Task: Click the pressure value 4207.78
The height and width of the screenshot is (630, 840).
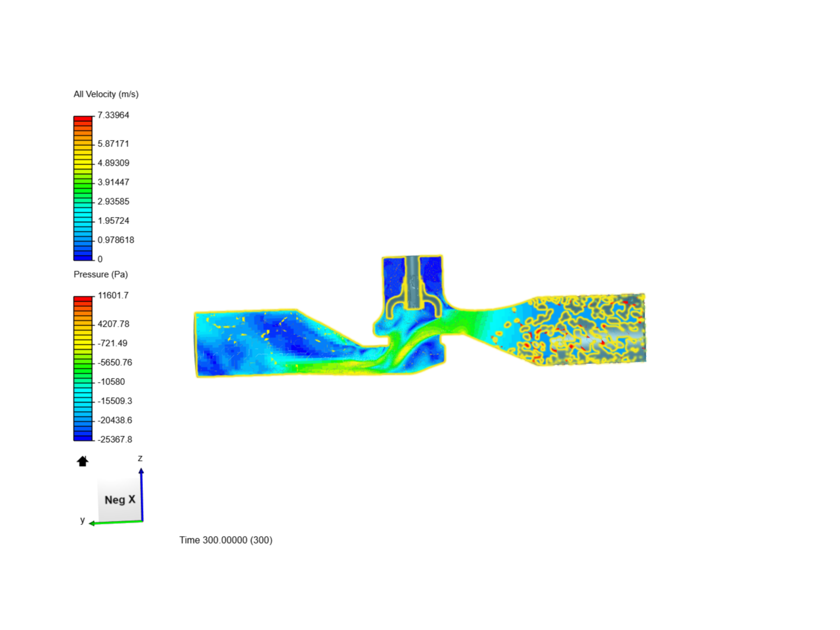Action: [113, 324]
